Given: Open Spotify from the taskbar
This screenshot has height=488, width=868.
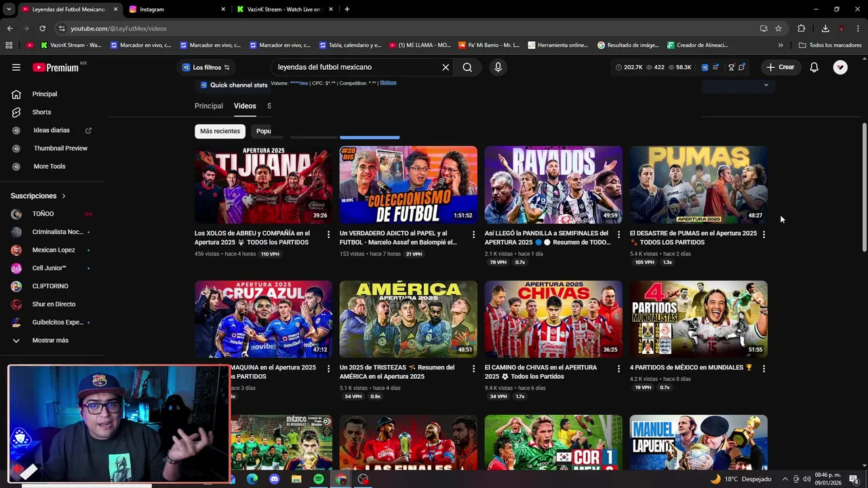Looking at the screenshot, I should tap(319, 479).
